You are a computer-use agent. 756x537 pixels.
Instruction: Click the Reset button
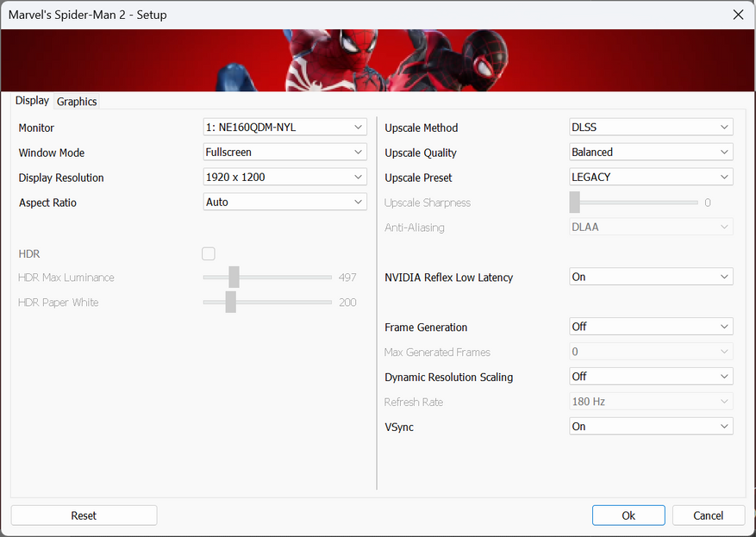[84, 515]
